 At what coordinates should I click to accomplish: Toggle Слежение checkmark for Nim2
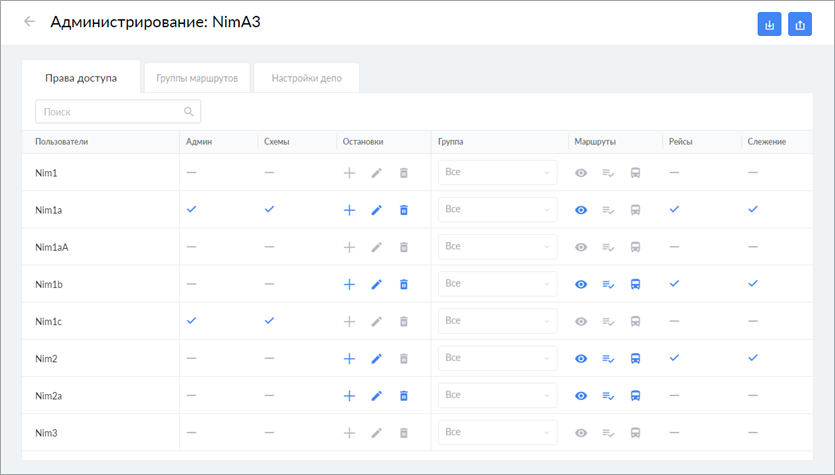point(753,357)
